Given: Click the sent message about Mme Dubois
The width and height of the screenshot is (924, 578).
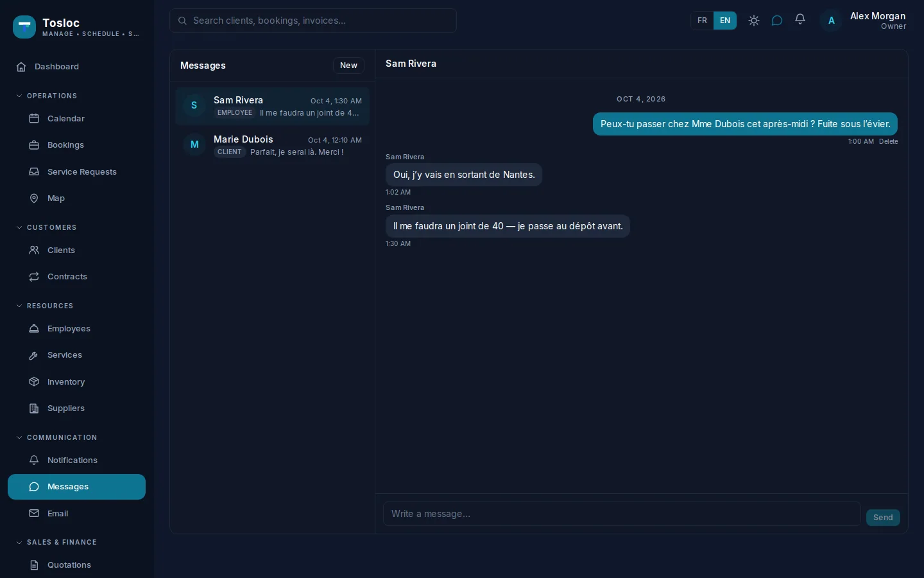Looking at the screenshot, I should coord(745,124).
